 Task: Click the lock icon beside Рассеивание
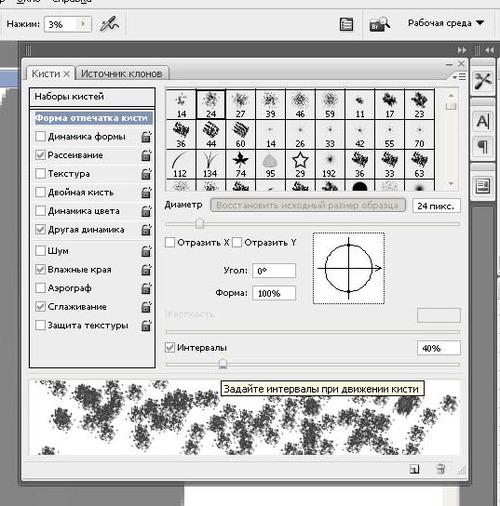tap(146, 155)
